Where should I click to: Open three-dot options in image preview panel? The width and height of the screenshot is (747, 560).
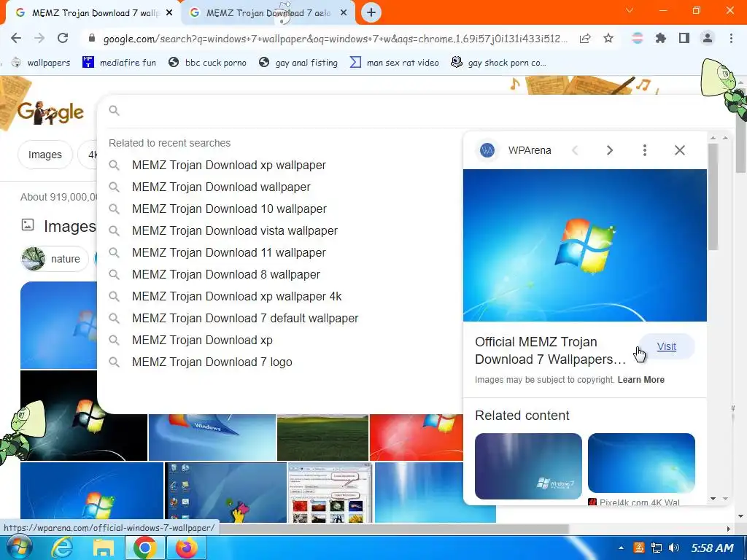(x=645, y=150)
